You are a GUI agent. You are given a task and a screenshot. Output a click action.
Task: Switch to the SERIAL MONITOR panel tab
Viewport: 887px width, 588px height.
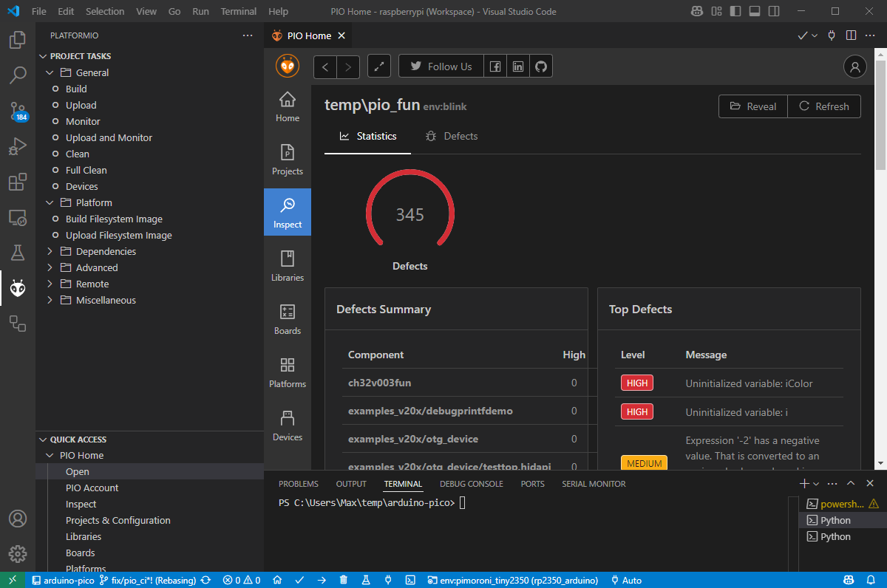594,484
